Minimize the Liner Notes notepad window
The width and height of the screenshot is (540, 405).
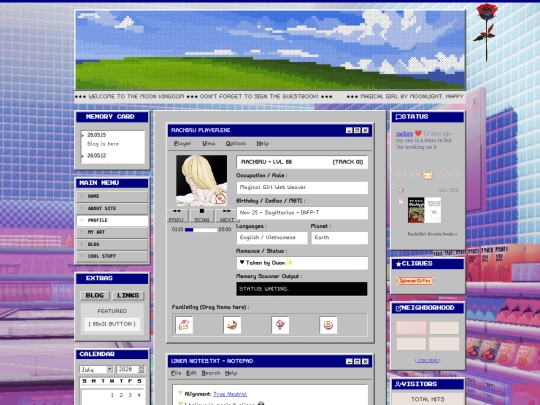[x=349, y=361]
